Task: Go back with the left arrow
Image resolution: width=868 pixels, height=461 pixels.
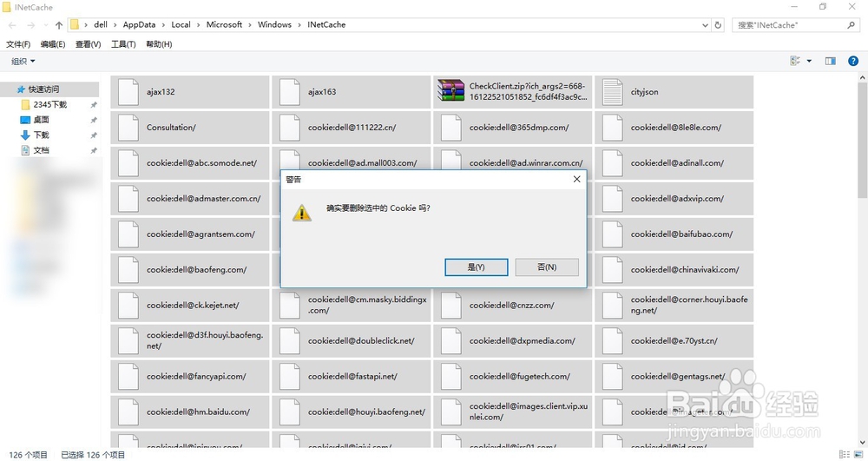Action: coord(13,25)
